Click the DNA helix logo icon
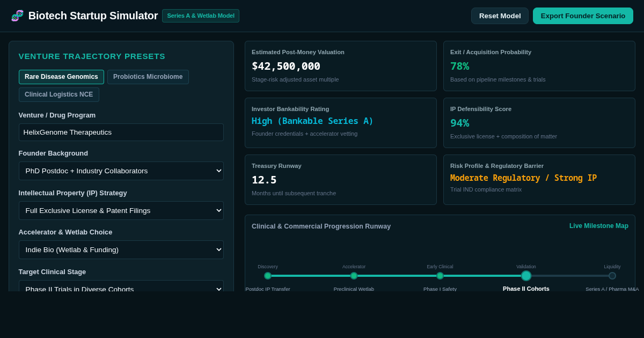The image size is (644, 338). (x=17, y=16)
